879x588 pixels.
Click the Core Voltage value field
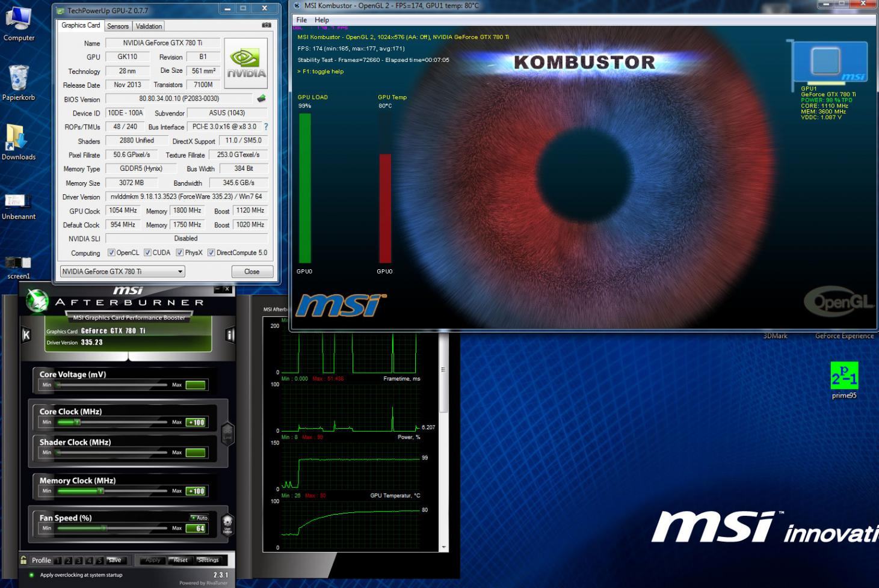(196, 385)
